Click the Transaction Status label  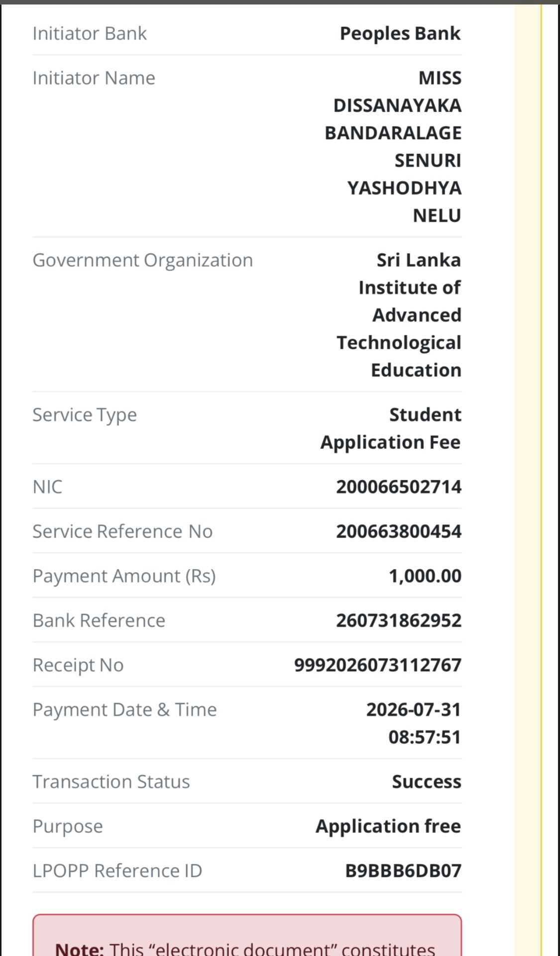(112, 782)
